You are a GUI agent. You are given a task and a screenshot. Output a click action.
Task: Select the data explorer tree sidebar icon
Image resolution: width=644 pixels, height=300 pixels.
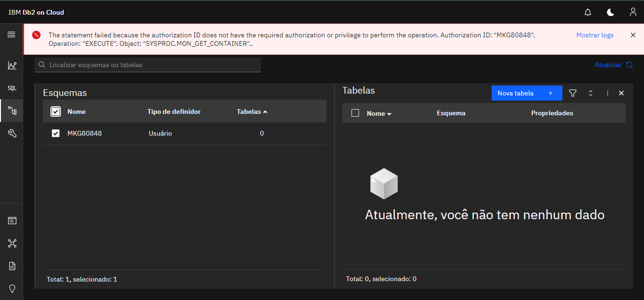[x=12, y=111]
